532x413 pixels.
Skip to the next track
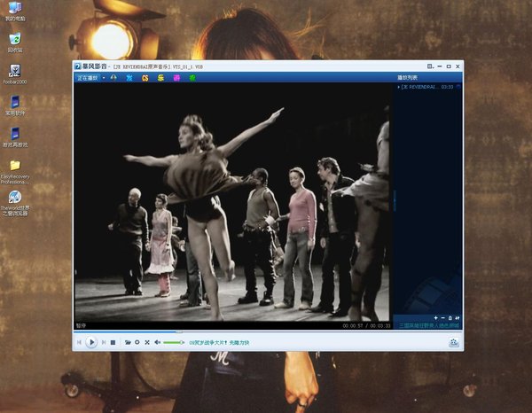tap(104, 342)
